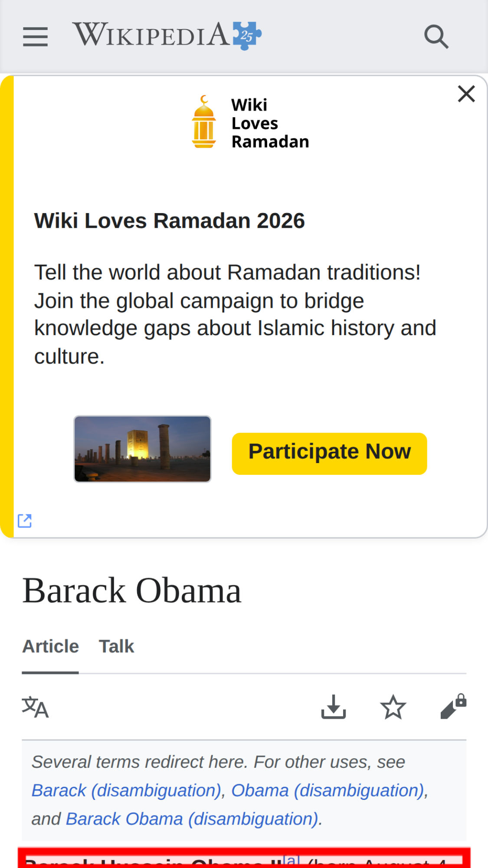Dismiss the Wiki Loves Ramadan banner

point(466,94)
